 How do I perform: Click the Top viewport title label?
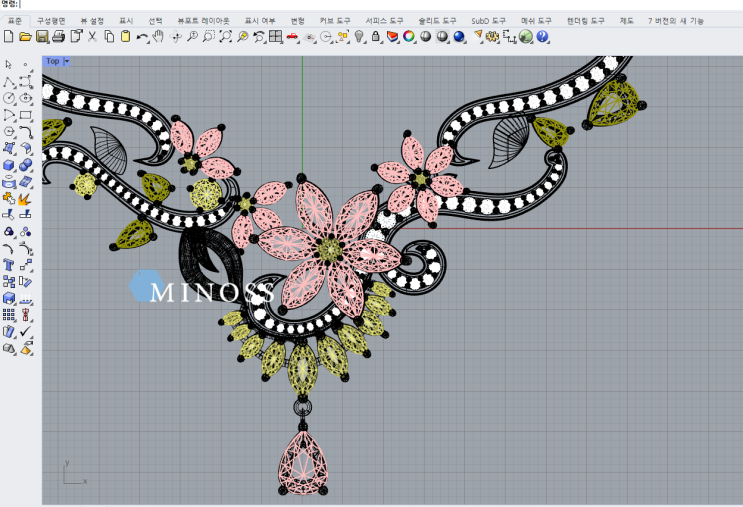[x=52, y=61]
